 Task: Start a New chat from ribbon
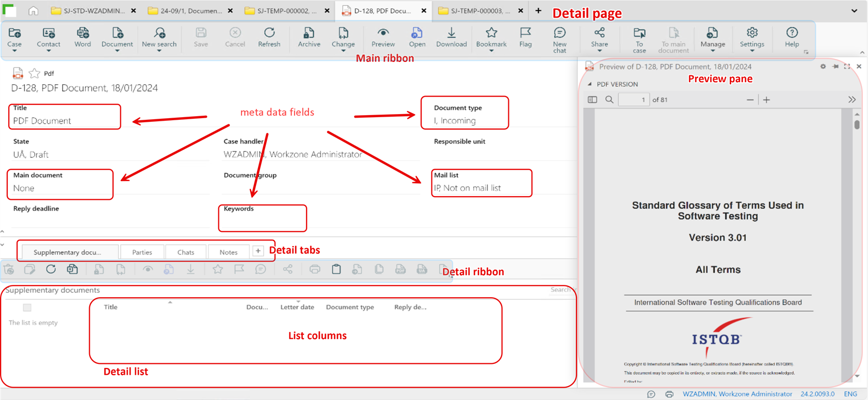pyautogui.click(x=559, y=39)
